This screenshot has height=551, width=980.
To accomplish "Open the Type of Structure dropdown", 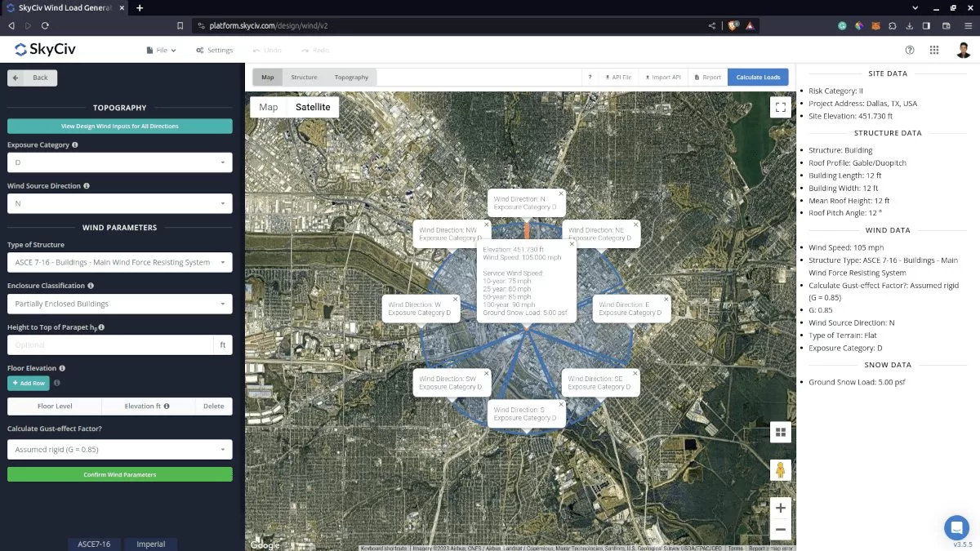I will [x=119, y=262].
